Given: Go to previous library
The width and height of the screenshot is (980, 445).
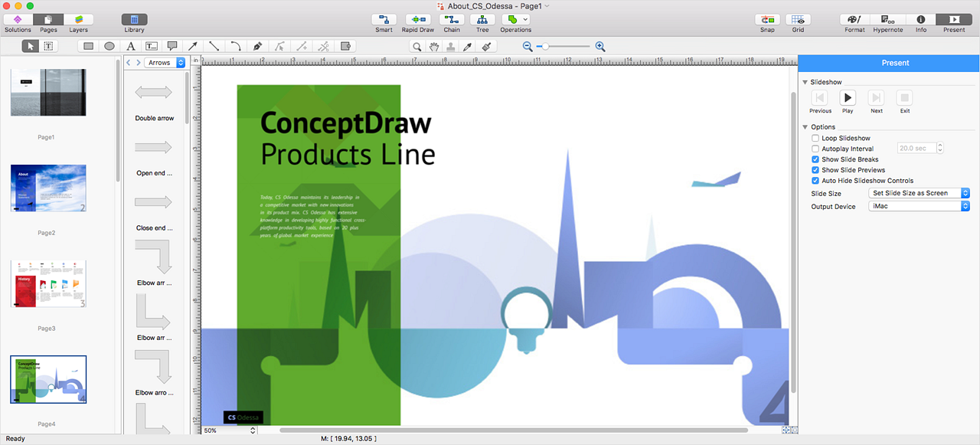Looking at the screenshot, I should point(129,63).
